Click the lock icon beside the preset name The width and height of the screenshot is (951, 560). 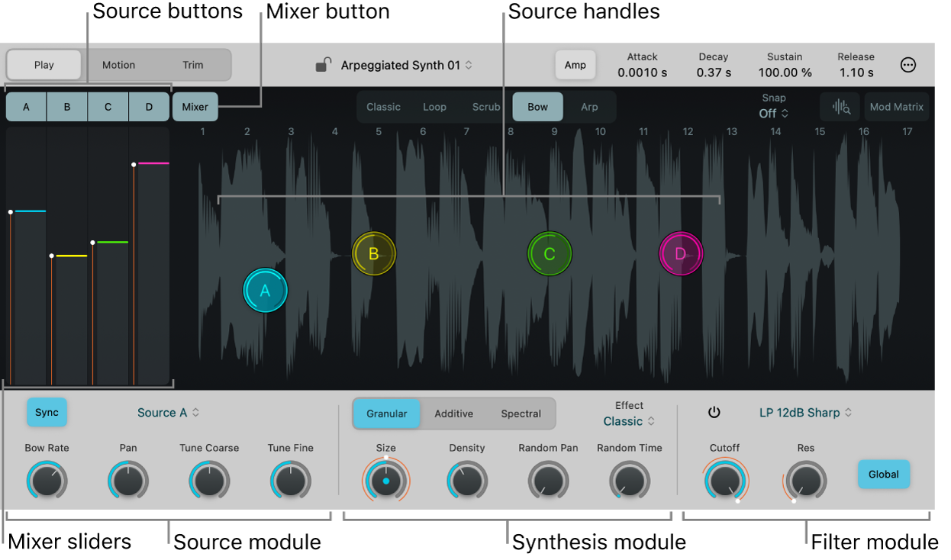[324, 65]
